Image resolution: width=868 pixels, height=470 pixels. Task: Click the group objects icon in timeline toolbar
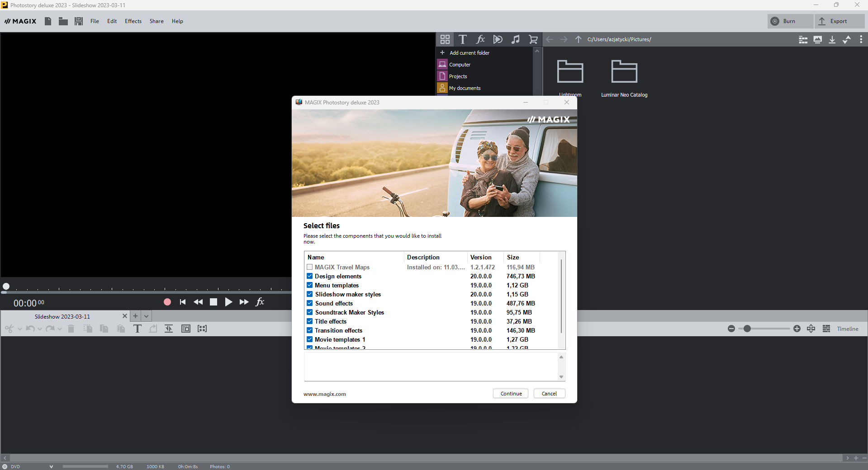tap(186, 329)
